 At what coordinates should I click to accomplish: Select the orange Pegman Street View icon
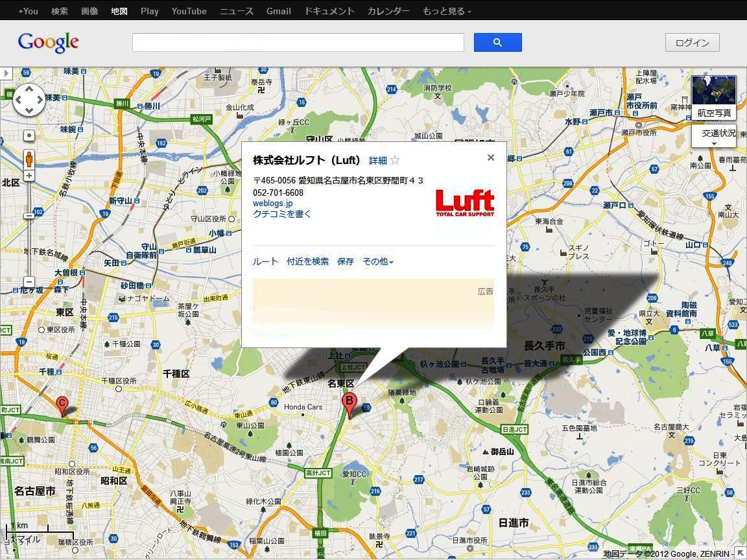coord(29,159)
